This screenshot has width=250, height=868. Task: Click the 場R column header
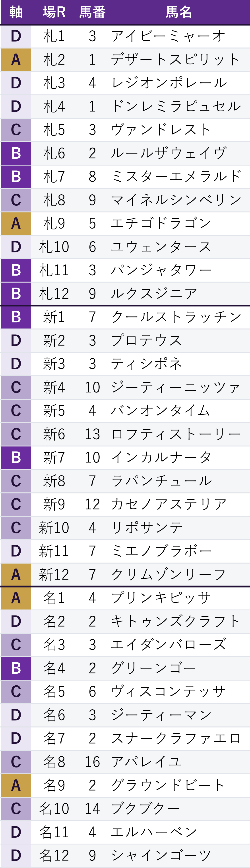(x=54, y=12)
